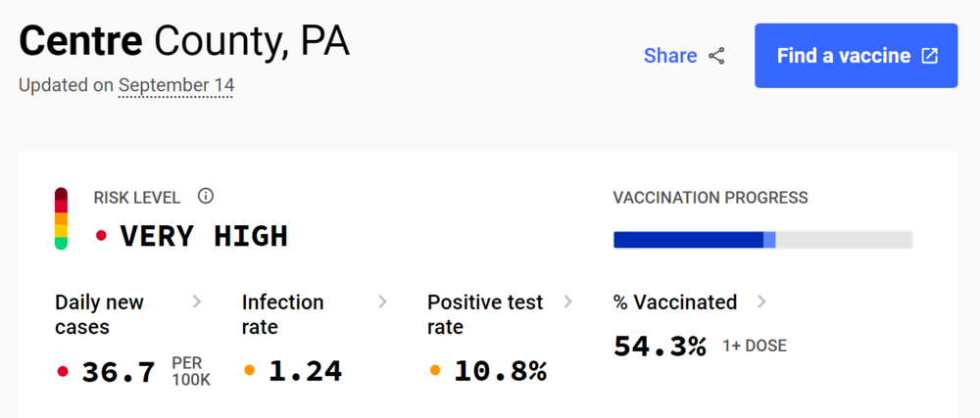Click the orange dot beside 1.24
980x418 pixels.
(x=250, y=371)
